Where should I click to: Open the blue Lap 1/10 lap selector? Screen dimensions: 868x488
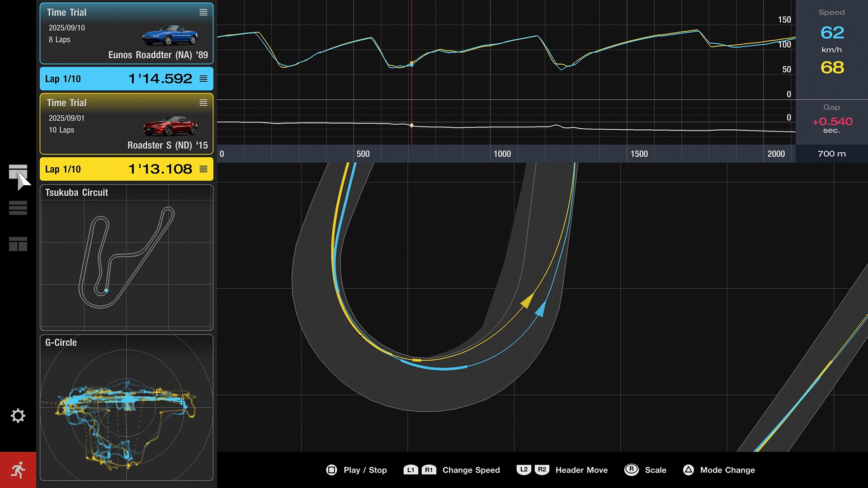coord(203,78)
